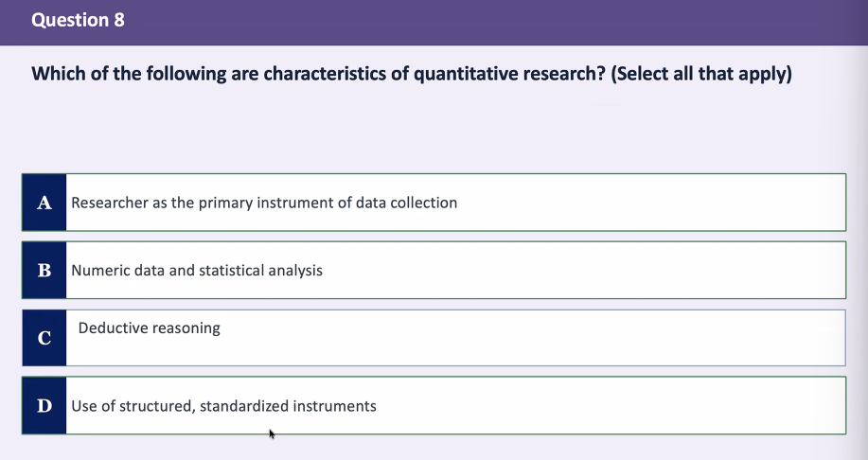Viewport: 868px width, 460px height.
Task: Choose the "Deductive reasoning" answer text
Action: (149, 327)
